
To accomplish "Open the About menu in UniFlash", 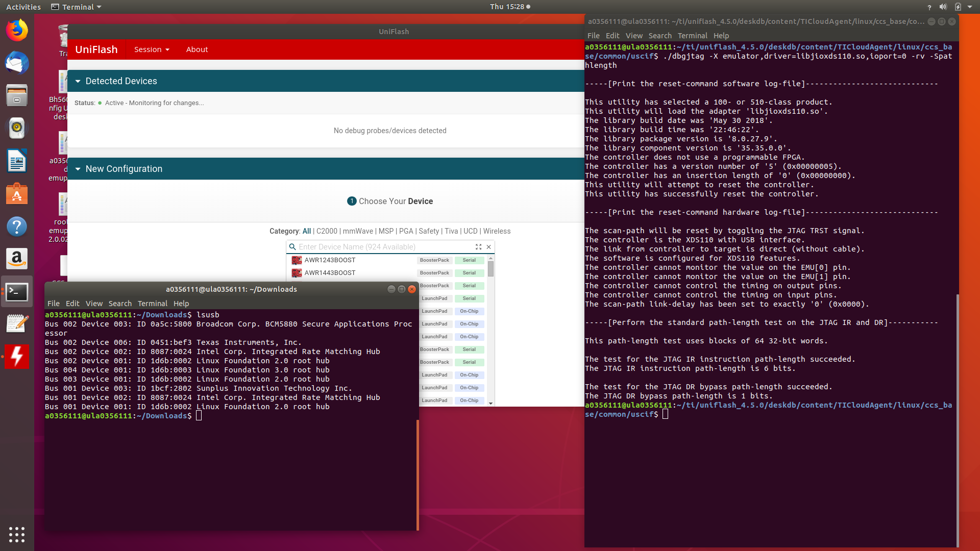I will pos(197,49).
